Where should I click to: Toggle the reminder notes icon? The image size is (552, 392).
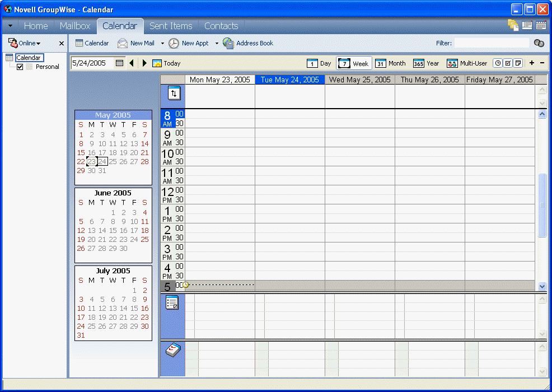click(x=518, y=63)
